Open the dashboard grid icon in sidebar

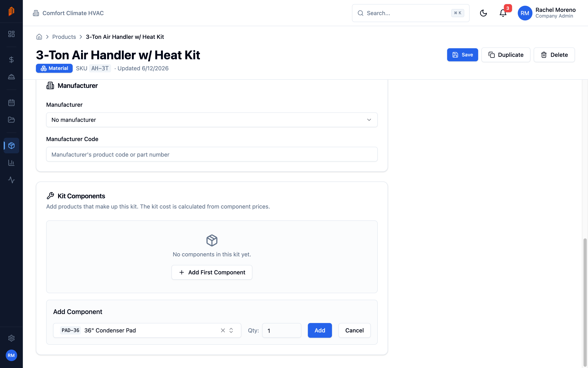(x=11, y=34)
